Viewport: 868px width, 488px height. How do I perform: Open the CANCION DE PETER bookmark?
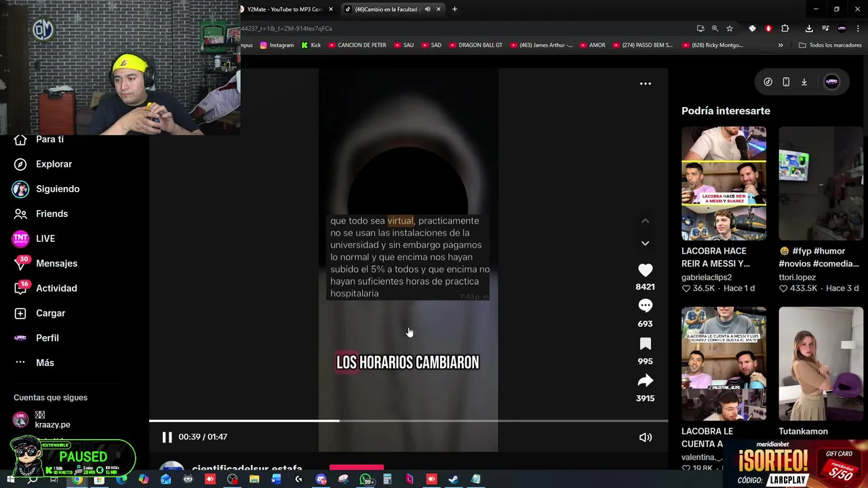click(357, 45)
